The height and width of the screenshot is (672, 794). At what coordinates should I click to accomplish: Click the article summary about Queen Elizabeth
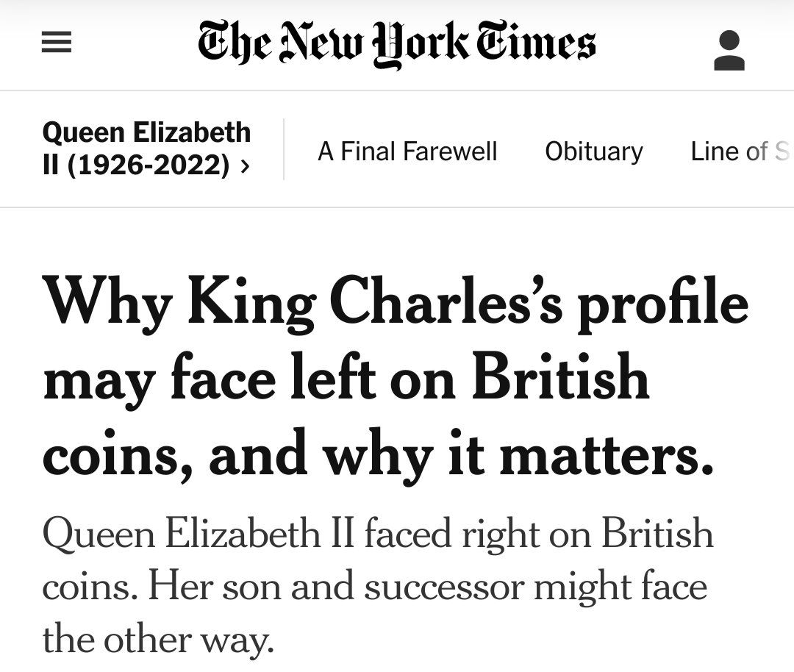378,586
